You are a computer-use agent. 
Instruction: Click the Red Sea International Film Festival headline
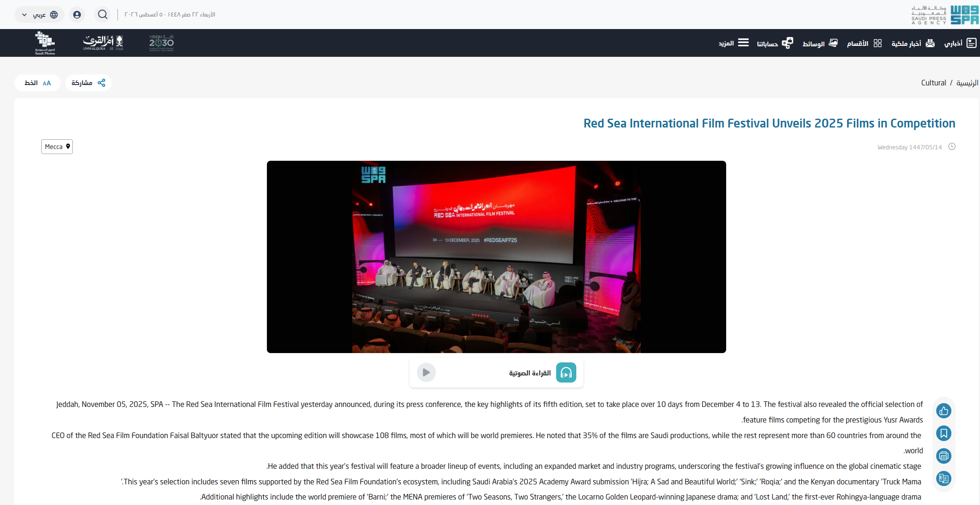(x=770, y=123)
